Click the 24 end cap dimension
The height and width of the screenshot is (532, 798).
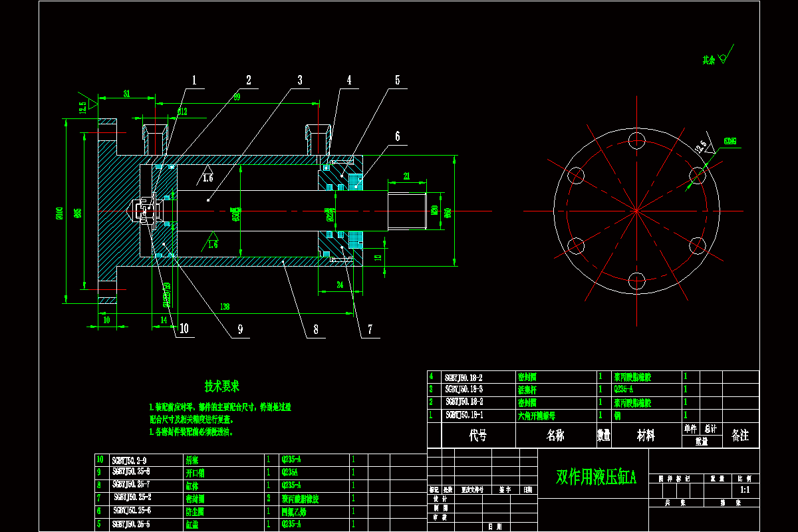coord(339,285)
